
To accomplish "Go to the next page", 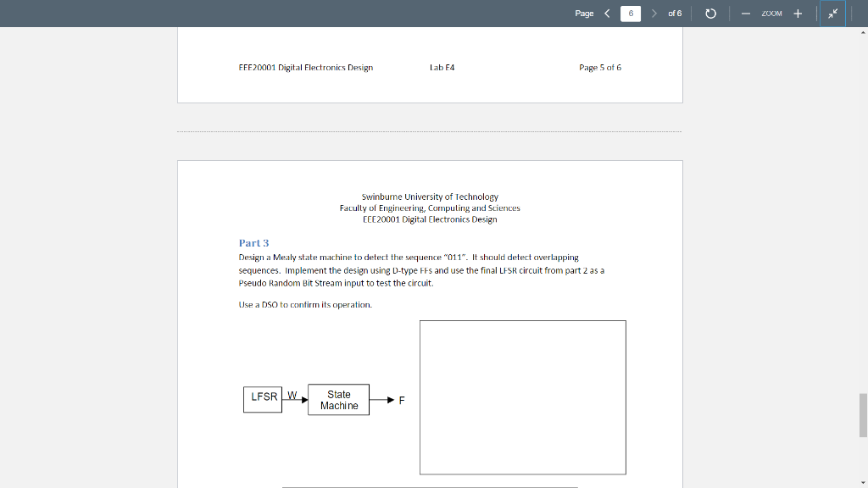I will coord(654,13).
